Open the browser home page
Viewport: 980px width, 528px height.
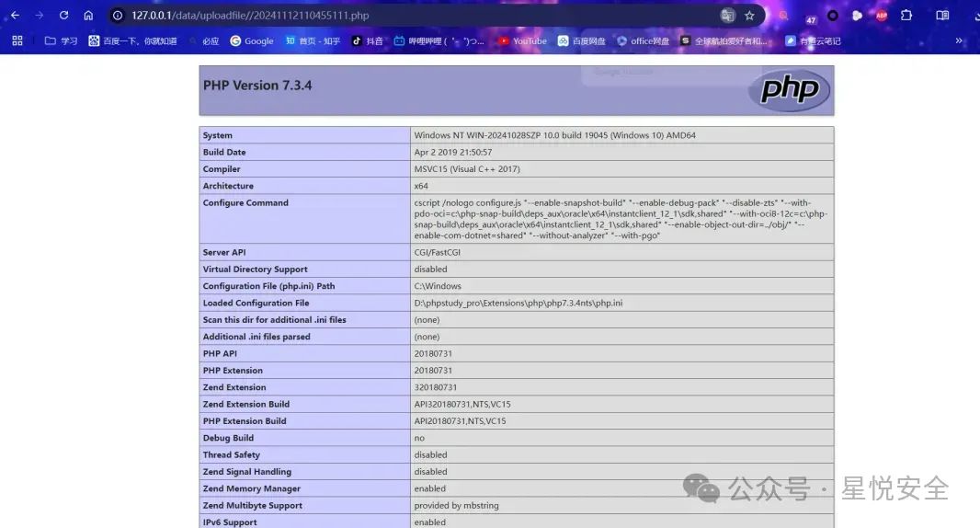(x=88, y=15)
